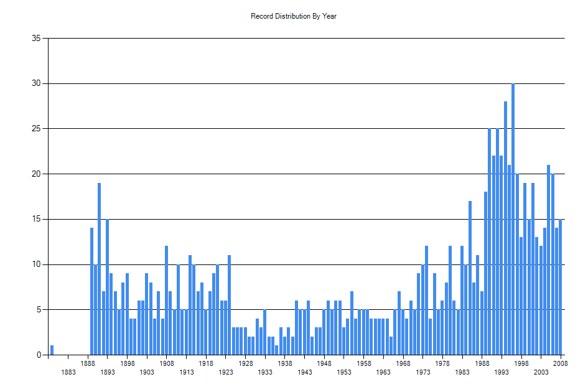Click the x-axis year label 1943
The width and height of the screenshot is (588, 392).
click(x=305, y=372)
